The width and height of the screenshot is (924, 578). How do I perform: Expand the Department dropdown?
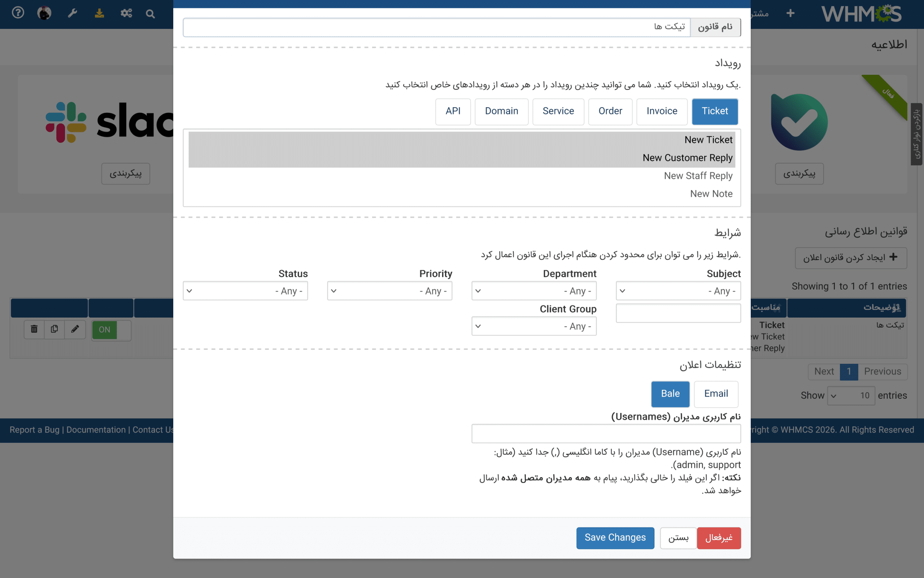[534, 291]
